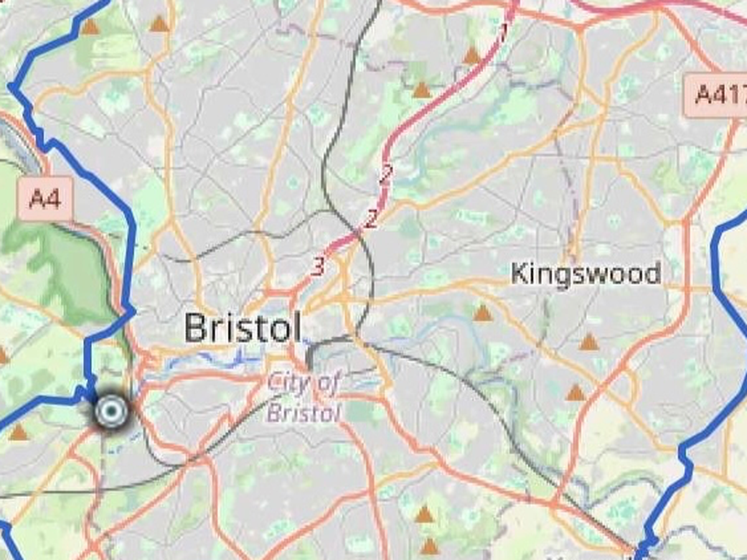Click the circular bullseye location marker
Viewport: 747px width, 560px height.
pos(111,411)
